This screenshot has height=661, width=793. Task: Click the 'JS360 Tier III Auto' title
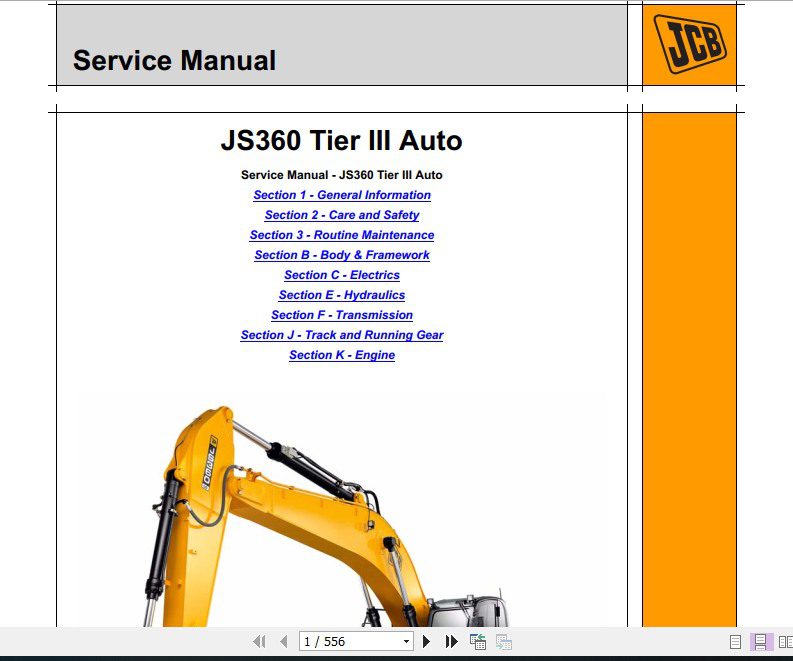(341, 141)
